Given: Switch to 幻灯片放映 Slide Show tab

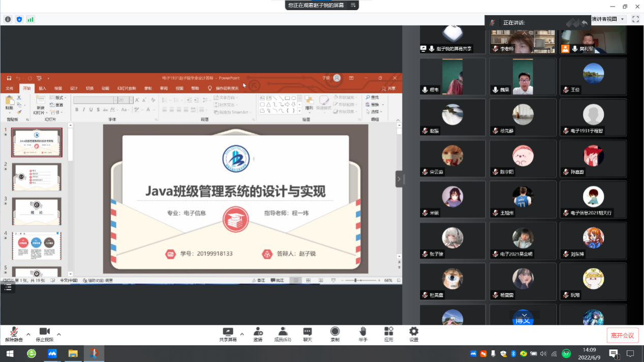Looking at the screenshot, I should coord(127,88).
